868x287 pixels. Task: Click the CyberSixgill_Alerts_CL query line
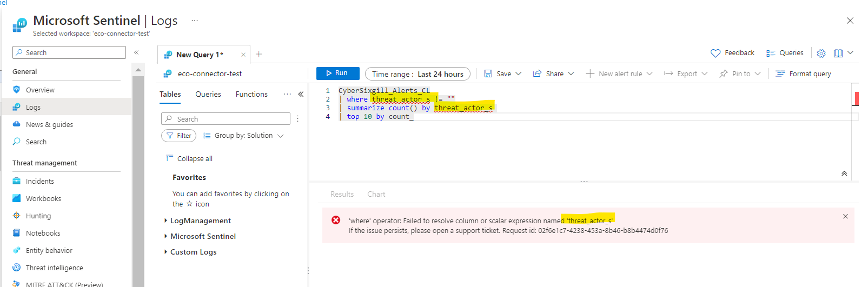coord(384,90)
